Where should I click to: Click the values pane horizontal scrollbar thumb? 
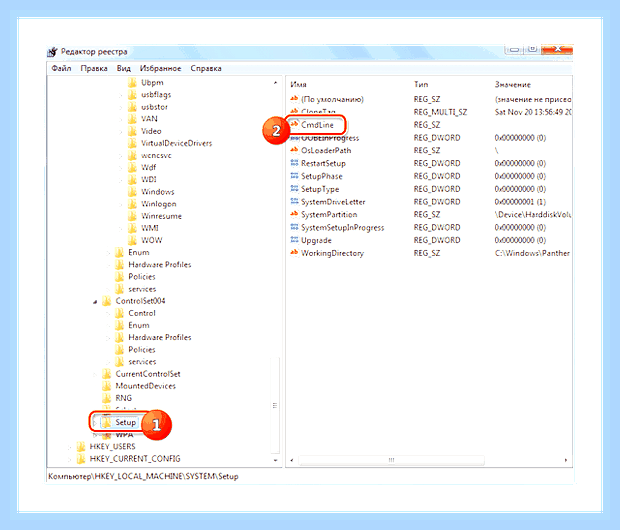coord(391,460)
